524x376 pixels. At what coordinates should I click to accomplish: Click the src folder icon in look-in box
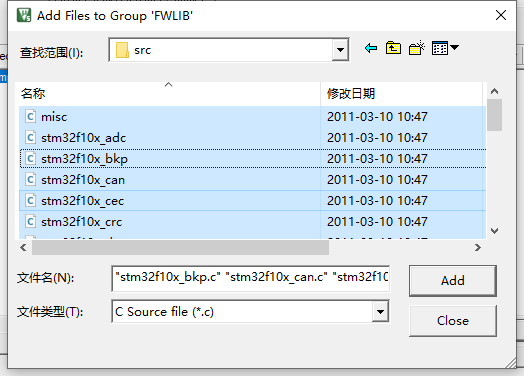click(x=122, y=50)
